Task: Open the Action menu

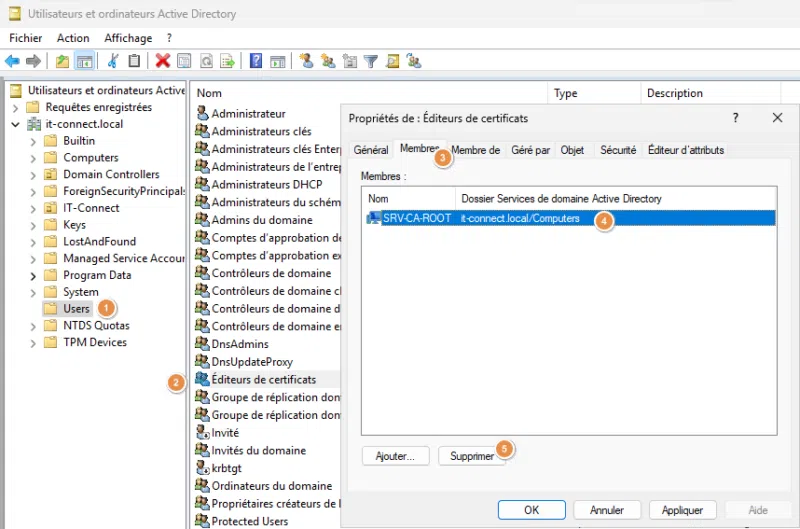Action: tap(73, 38)
